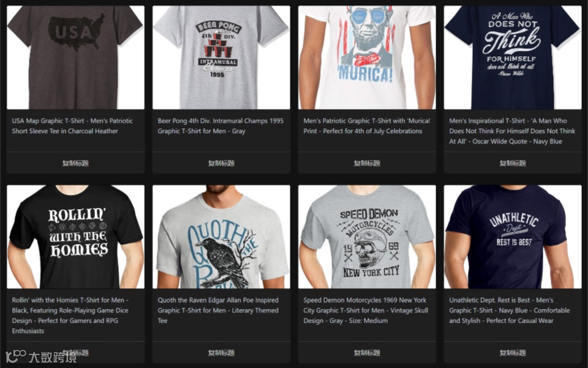Click the Speed Demon Motorcycles 1969 title text
This screenshot has width=588, height=368.
pos(366,310)
